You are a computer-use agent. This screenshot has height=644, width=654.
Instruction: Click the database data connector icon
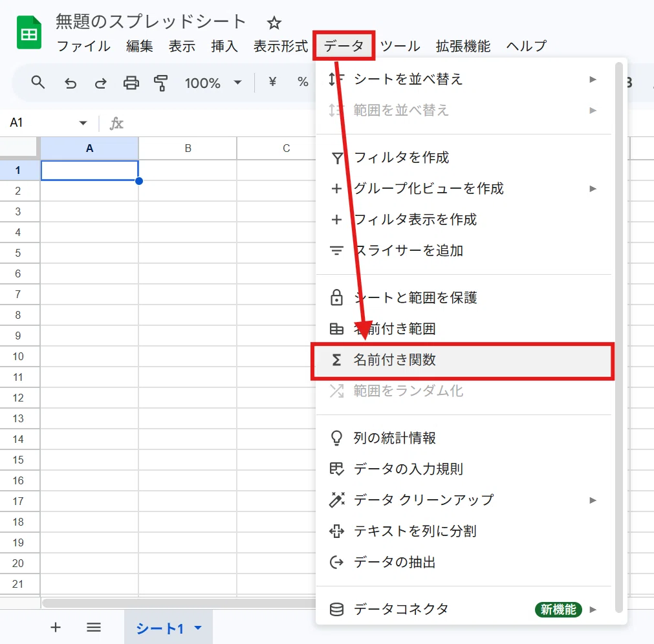point(336,609)
